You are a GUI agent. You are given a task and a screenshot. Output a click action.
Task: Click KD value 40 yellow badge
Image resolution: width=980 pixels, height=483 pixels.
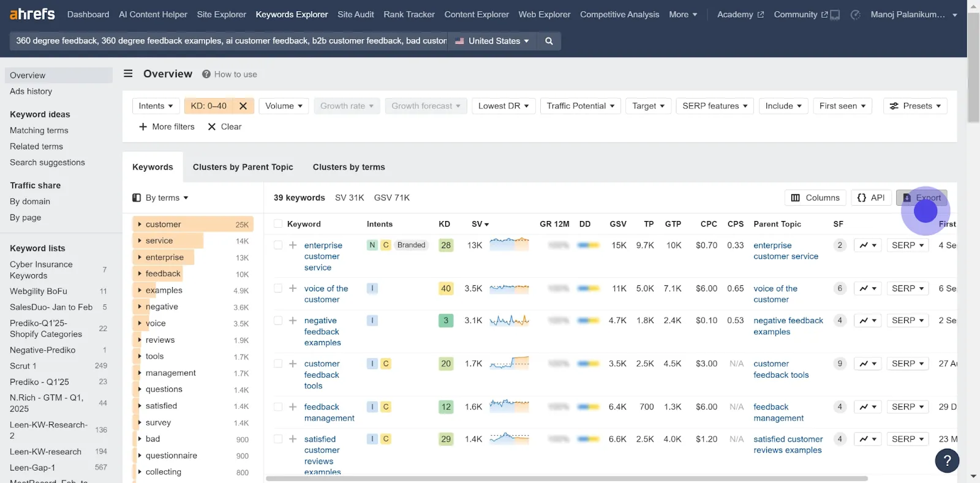coord(446,288)
